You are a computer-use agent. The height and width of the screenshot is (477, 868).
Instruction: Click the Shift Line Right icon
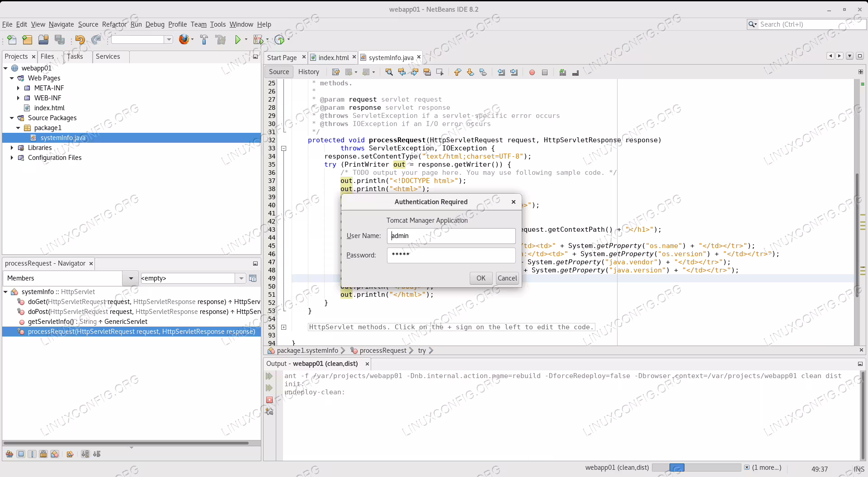click(x=514, y=72)
